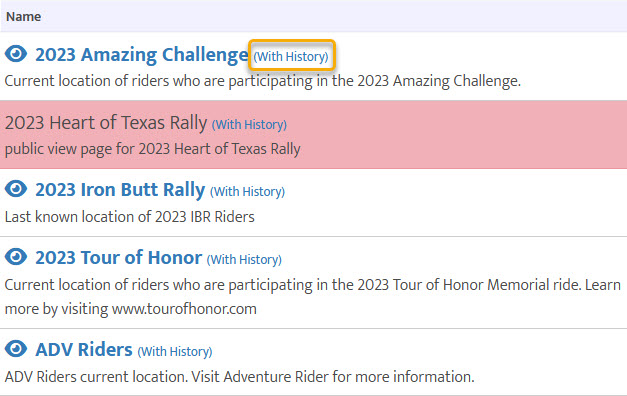Click eye icon beside 2023 Iron Butt Rally
The width and height of the screenshot is (627, 396).
(16, 189)
